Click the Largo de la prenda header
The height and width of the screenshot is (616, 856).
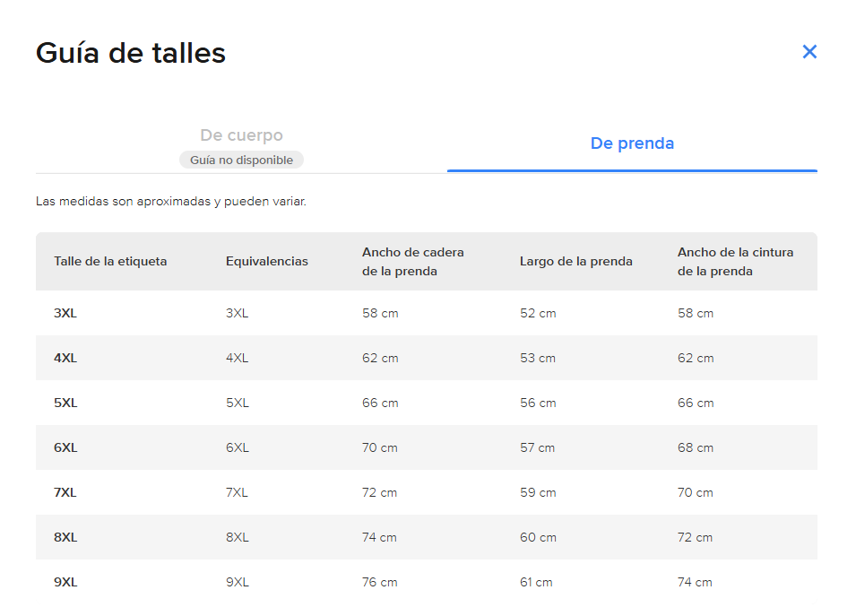tap(575, 262)
